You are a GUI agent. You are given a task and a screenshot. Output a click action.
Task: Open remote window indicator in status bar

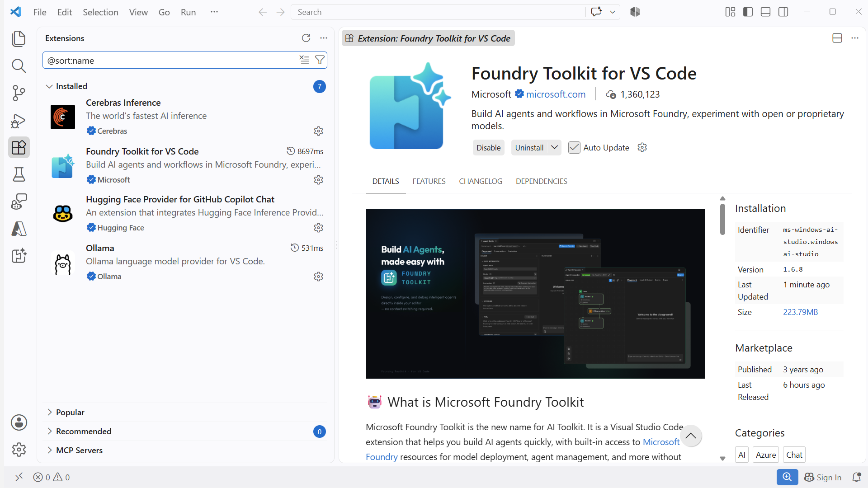click(x=19, y=477)
